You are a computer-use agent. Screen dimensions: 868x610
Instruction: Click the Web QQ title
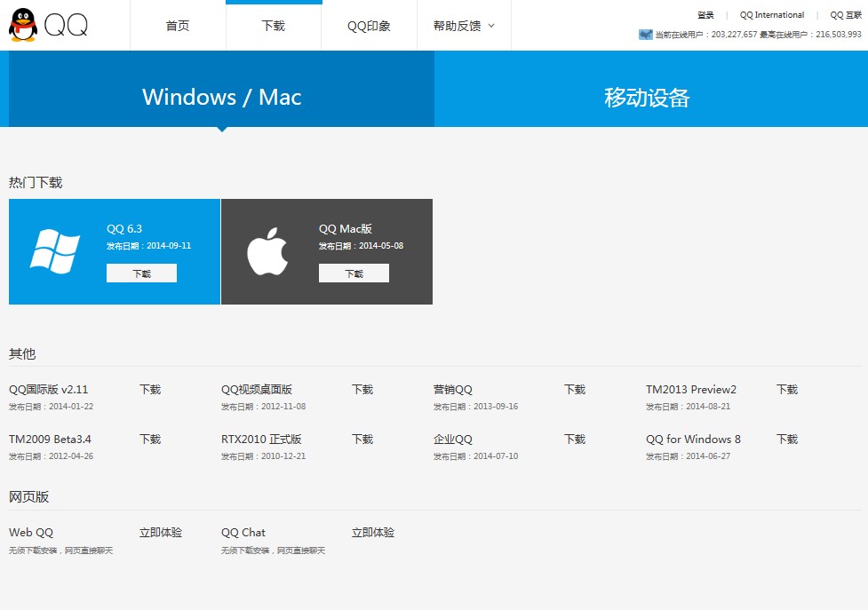click(x=31, y=533)
